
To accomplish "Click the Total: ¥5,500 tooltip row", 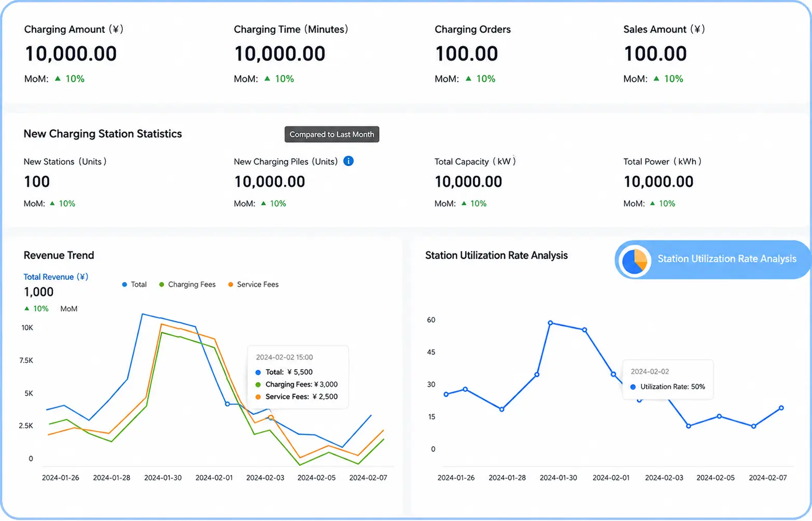I will pyautogui.click(x=284, y=372).
